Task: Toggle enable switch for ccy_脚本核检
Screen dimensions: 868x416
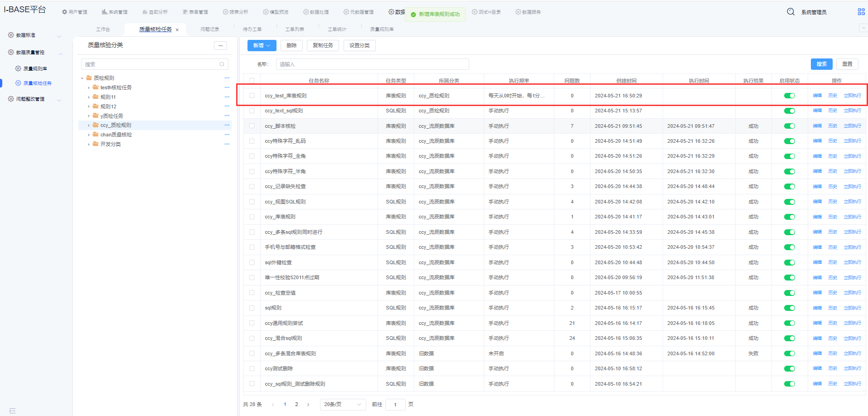Action: pos(790,126)
